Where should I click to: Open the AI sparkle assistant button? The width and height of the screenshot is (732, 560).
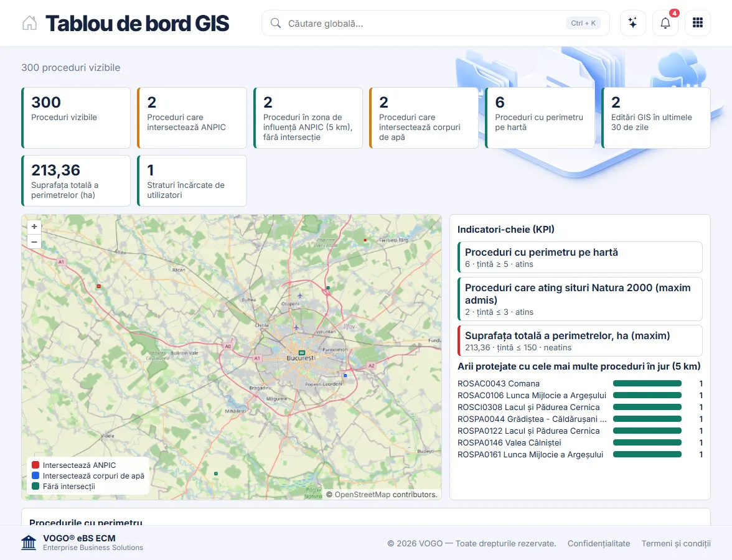[632, 23]
